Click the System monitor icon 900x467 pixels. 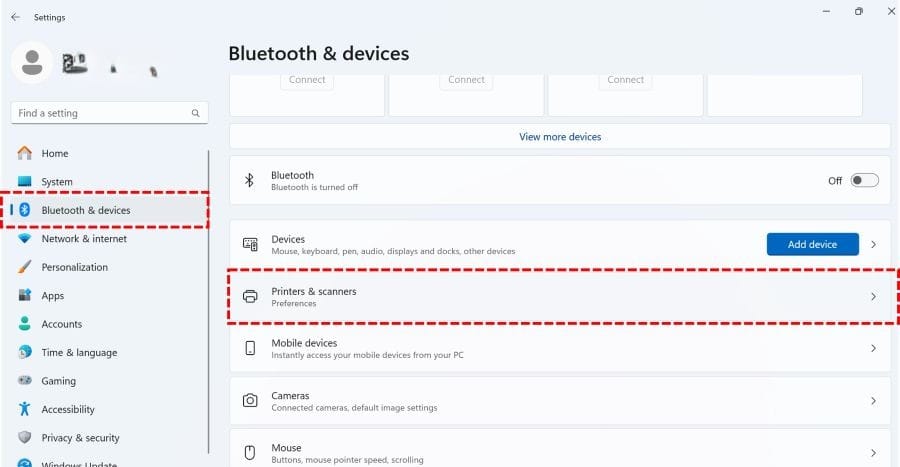(x=25, y=182)
